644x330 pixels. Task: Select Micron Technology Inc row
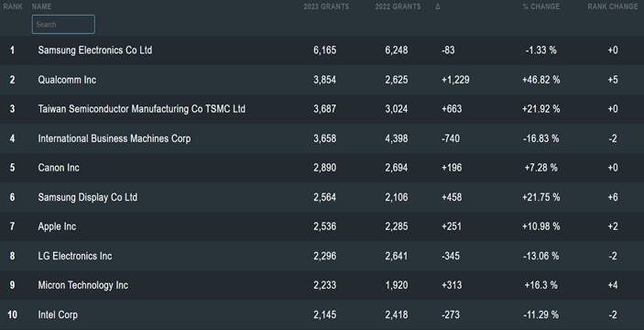coord(322,285)
